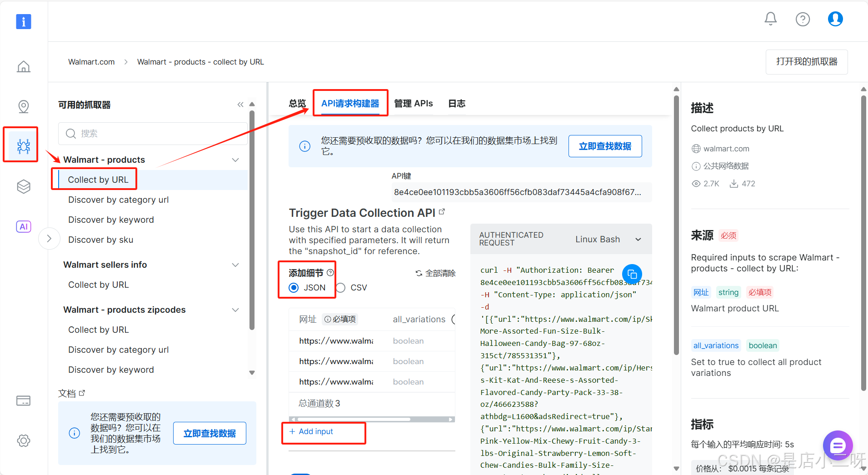The image size is (868, 475).
Task: Open settings gear icon in sidebar
Action: coord(24,440)
